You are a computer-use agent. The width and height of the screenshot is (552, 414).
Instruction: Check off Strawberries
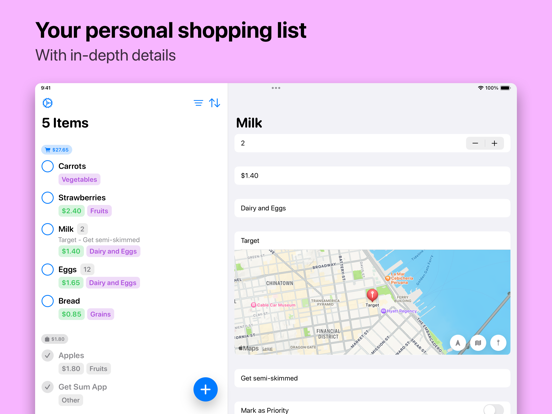pos(48,197)
